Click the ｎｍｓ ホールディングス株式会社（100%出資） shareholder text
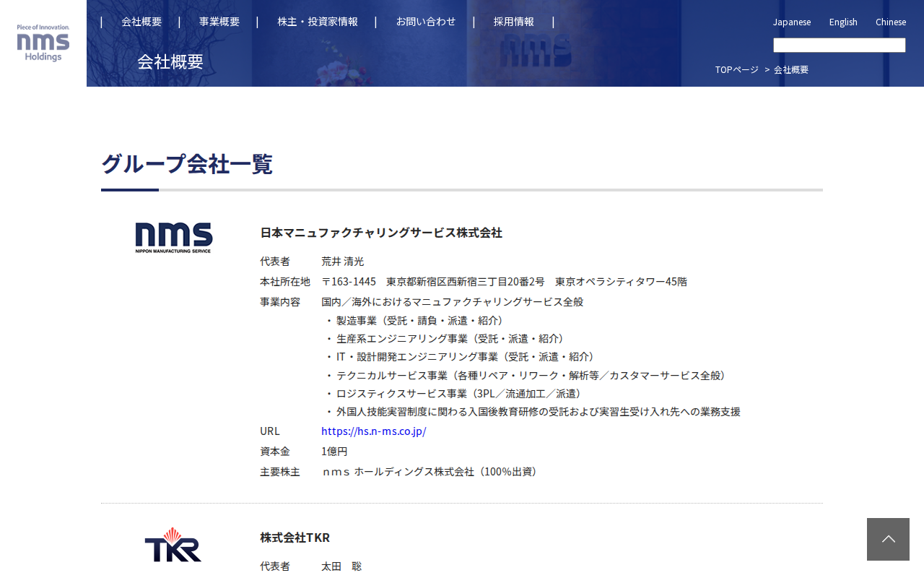This screenshot has height=578, width=924. (430, 472)
